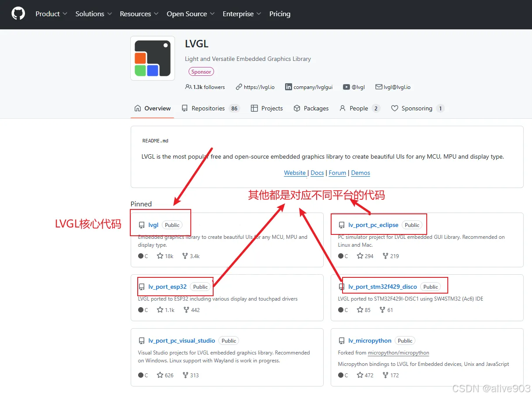Open the lv_port_stm32f429_disco repository
Image resolution: width=532 pixels, height=397 pixels.
[x=382, y=287]
